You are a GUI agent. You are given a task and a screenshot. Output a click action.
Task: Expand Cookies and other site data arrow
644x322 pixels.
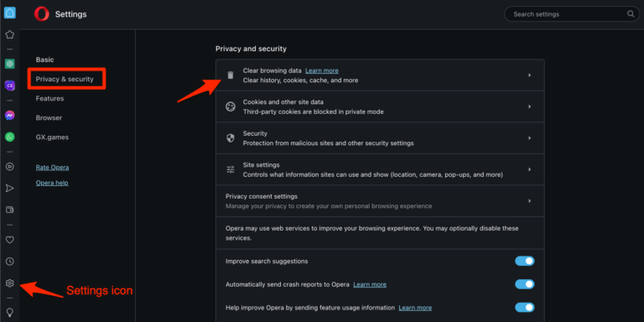pyautogui.click(x=529, y=106)
